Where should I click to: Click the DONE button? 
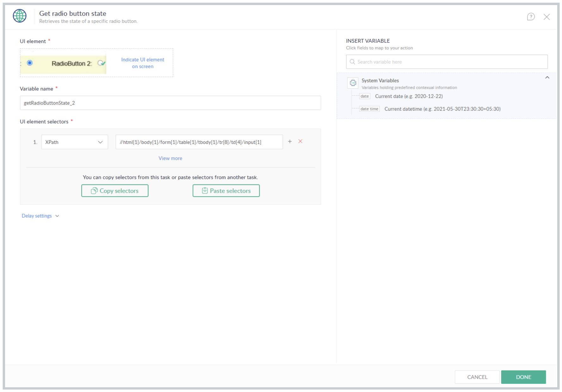click(524, 377)
